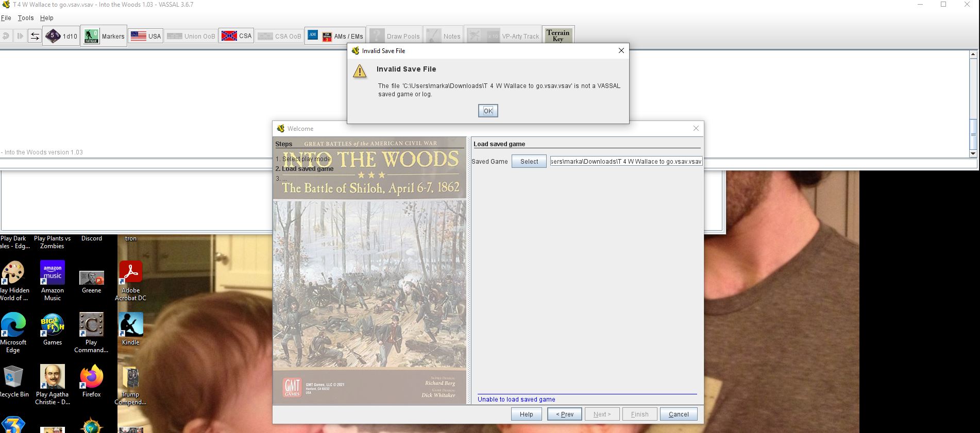Open the Recycle Bin
Image resolution: width=980 pixels, height=433 pixels.
[14, 381]
